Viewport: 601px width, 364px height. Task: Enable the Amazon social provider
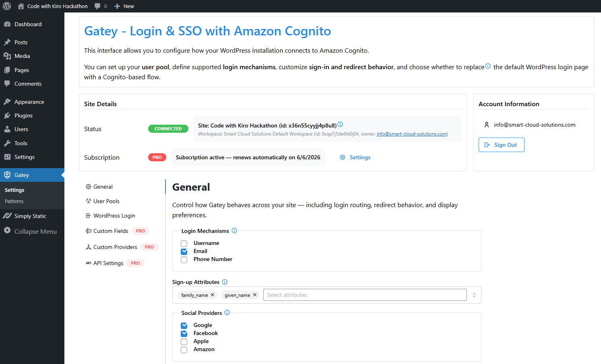184,350
